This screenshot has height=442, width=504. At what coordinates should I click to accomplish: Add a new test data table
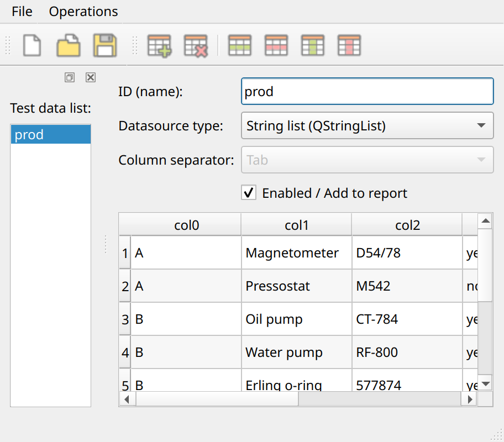[x=159, y=46]
